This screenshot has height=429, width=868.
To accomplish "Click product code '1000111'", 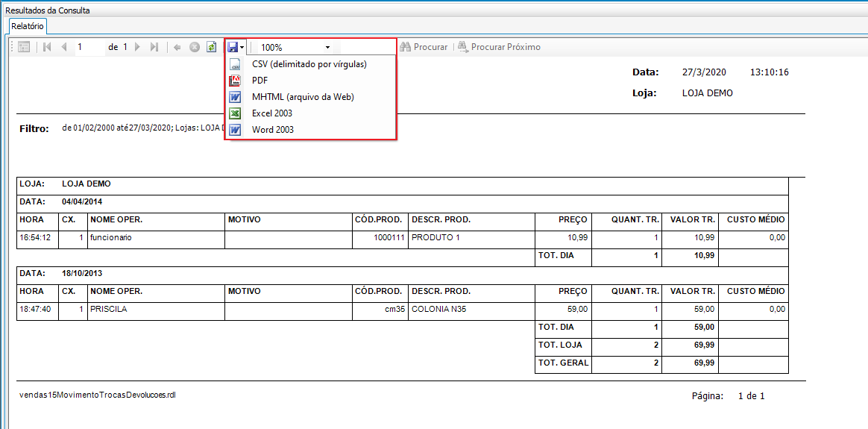I will tap(390, 237).
